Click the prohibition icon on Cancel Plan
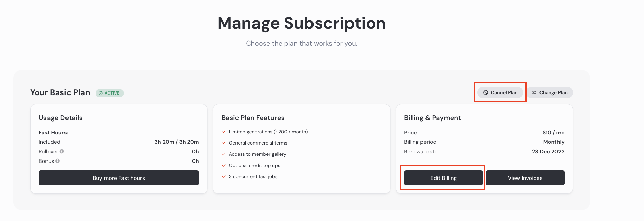Screen dimensions: 644x221 485,92
